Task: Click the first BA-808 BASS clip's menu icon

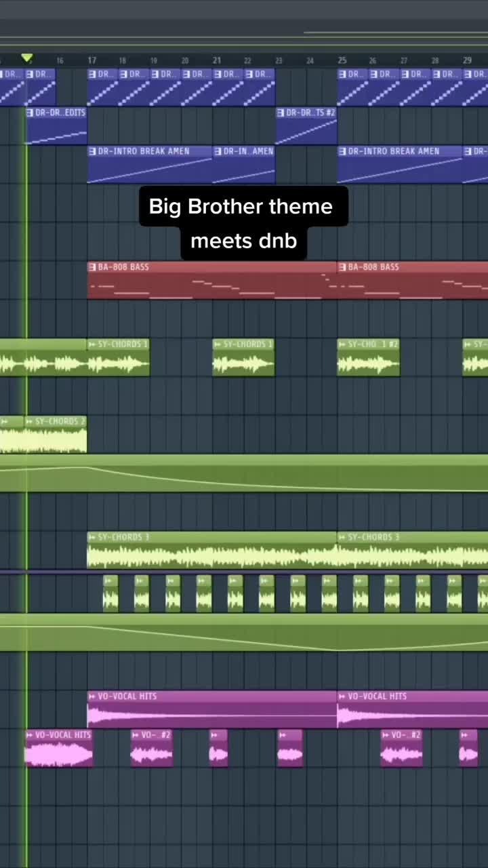Action: click(x=93, y=267)
